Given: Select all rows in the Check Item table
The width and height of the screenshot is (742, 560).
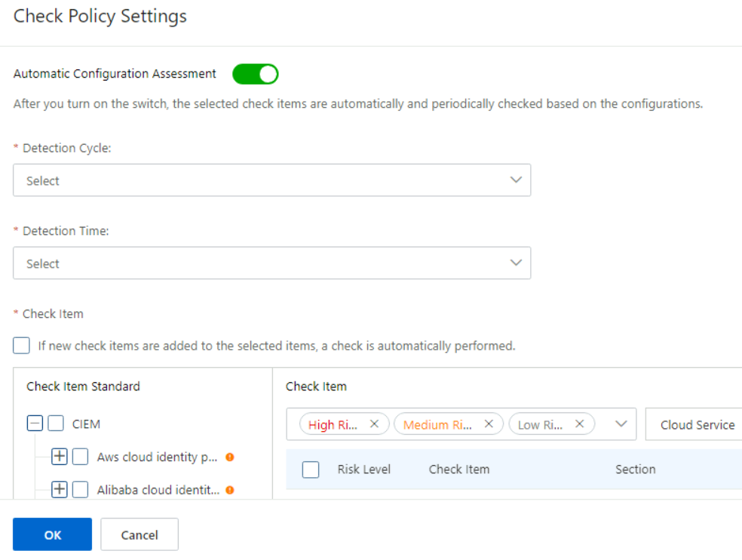Looking at the screenshot, I should click(x=311, y=470).
